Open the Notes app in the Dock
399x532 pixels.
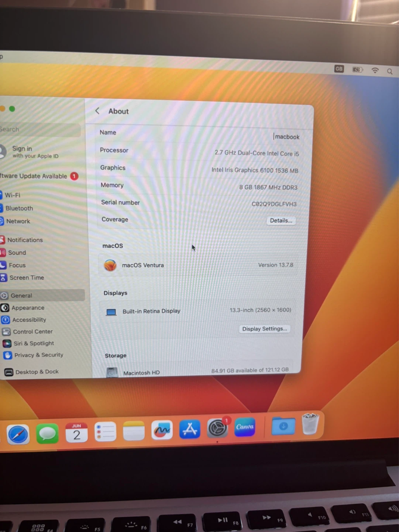pos(134,431)
